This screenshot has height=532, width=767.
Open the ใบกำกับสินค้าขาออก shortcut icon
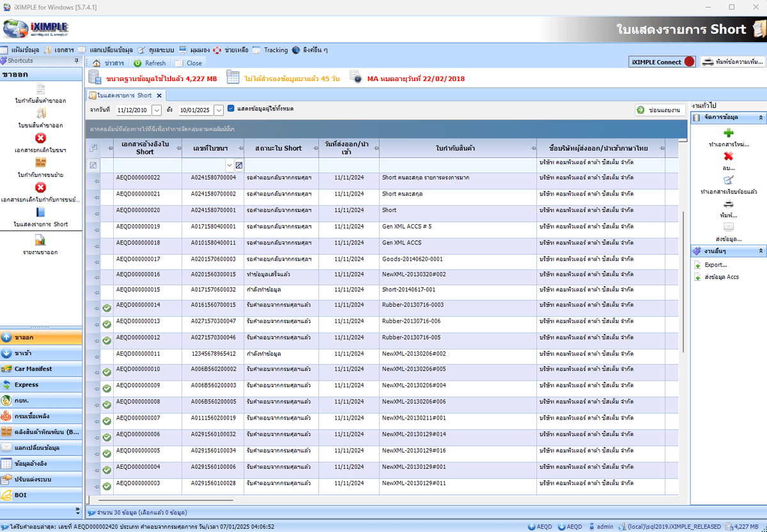tap(41, 89)
